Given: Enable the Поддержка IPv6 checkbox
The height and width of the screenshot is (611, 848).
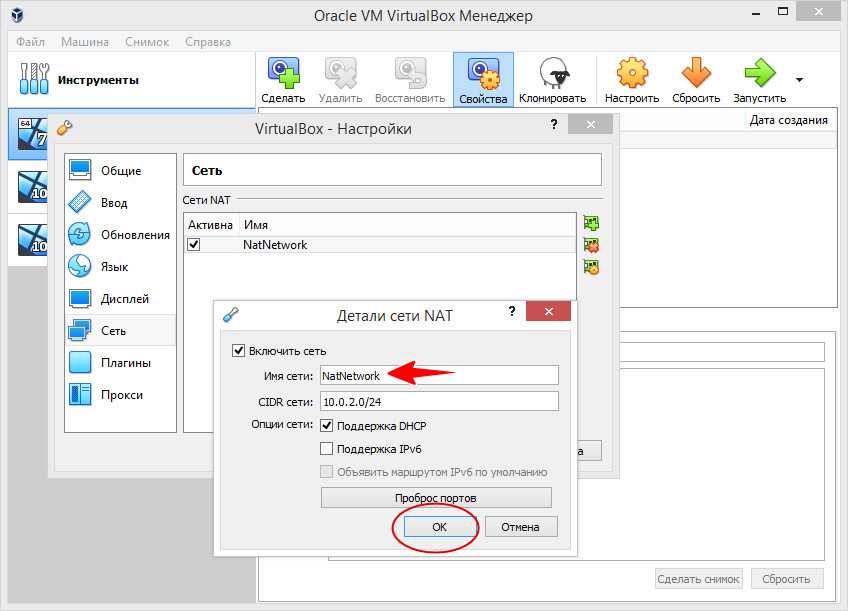Looking at the screenshot, I should pos(326,449).
